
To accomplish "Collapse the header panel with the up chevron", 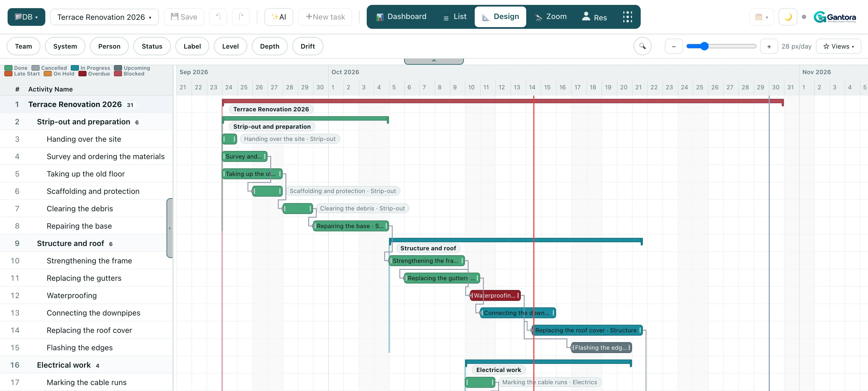I will point(434,61).
